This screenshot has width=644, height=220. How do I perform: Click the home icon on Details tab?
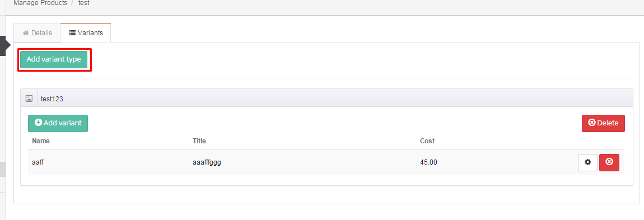pyautogui.click(x=25, y=33)
